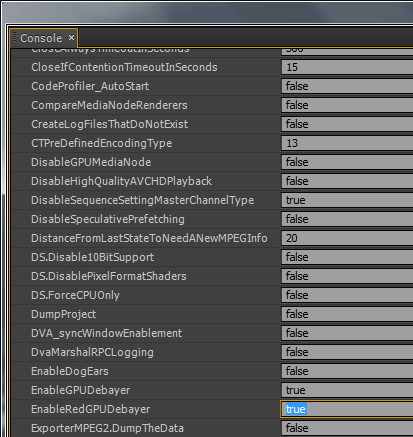This screenshot has width=413, height=437.
Task: Select the DistanceFromLastStateToNeedANewMPEGInfo label
Action: point(149,238)
